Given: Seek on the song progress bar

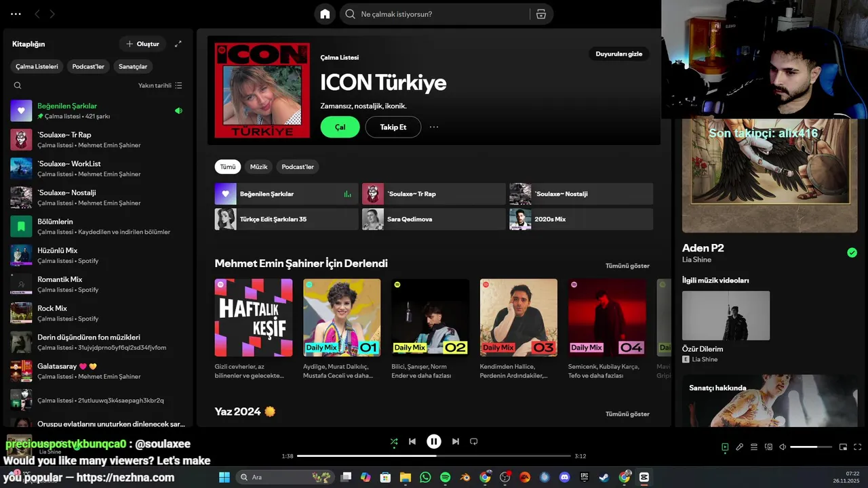Looking at the screenshot, I should click(x=434, y=456).
